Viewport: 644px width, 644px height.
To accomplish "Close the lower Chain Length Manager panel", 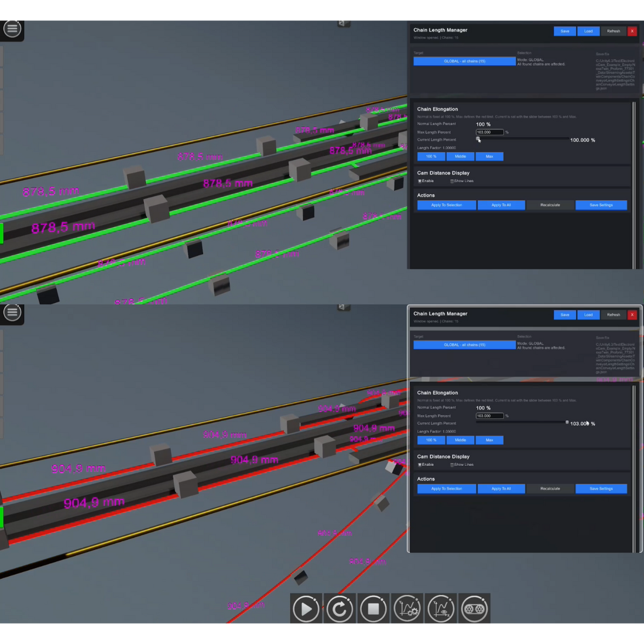I will pyautogui.click(x=632, y=315).
